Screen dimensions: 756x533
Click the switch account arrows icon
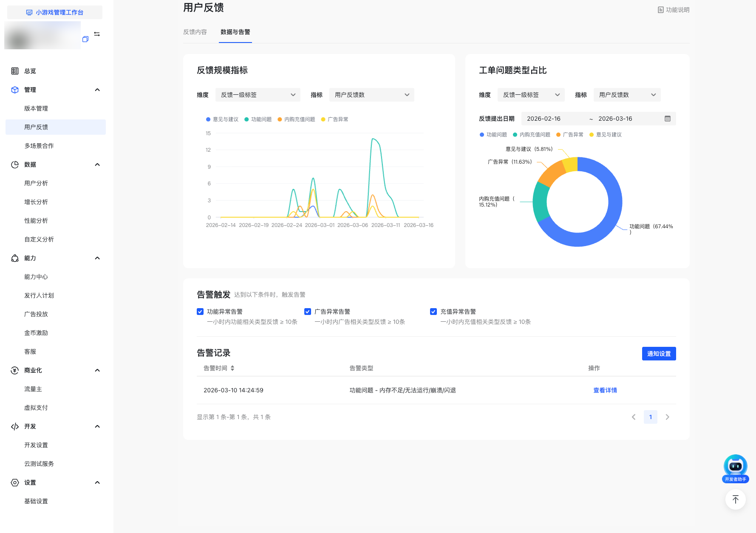(x=97, y=34)
